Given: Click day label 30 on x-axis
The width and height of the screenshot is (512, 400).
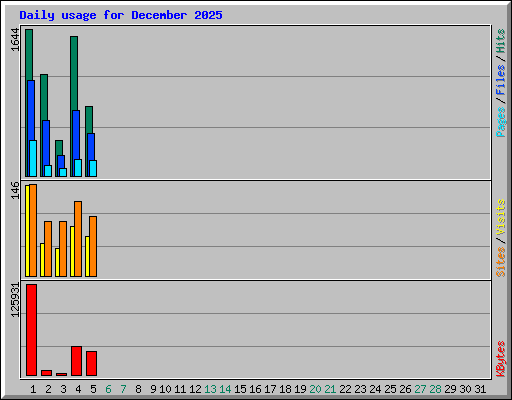Looking at the screenshot, I should [465, 389].
